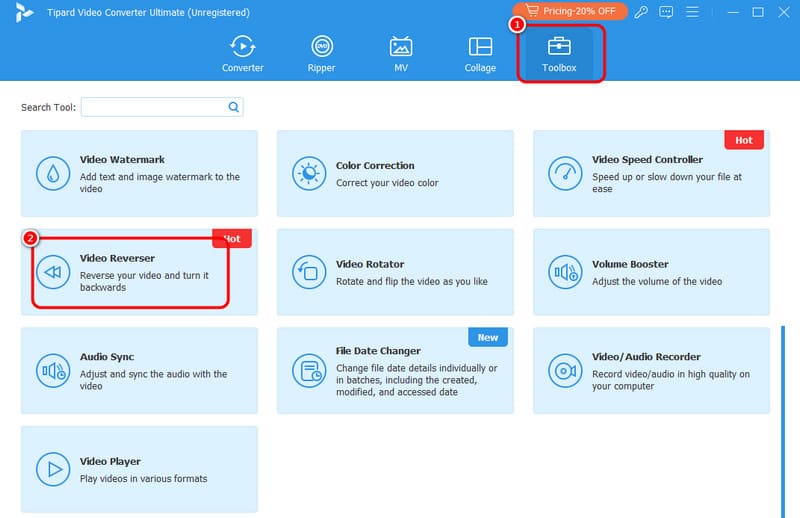Viewport: 800px width, 518px height.
Task: Select the Video Reverser rewind icon
Action: (52, 272)
